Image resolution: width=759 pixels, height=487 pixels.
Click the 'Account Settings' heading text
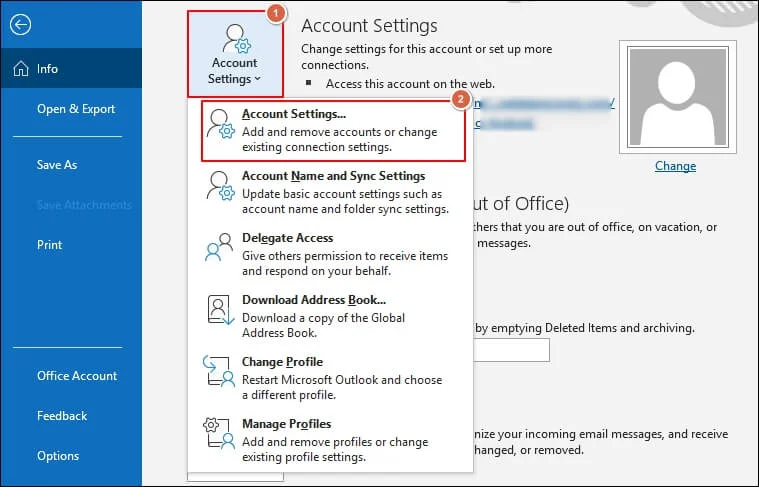(x=369, y=26)
